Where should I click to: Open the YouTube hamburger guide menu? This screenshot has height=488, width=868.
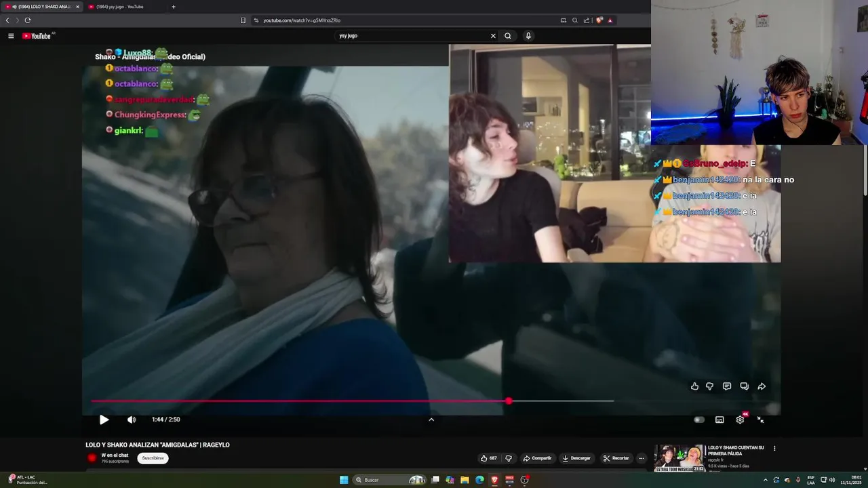pos(11,36)
